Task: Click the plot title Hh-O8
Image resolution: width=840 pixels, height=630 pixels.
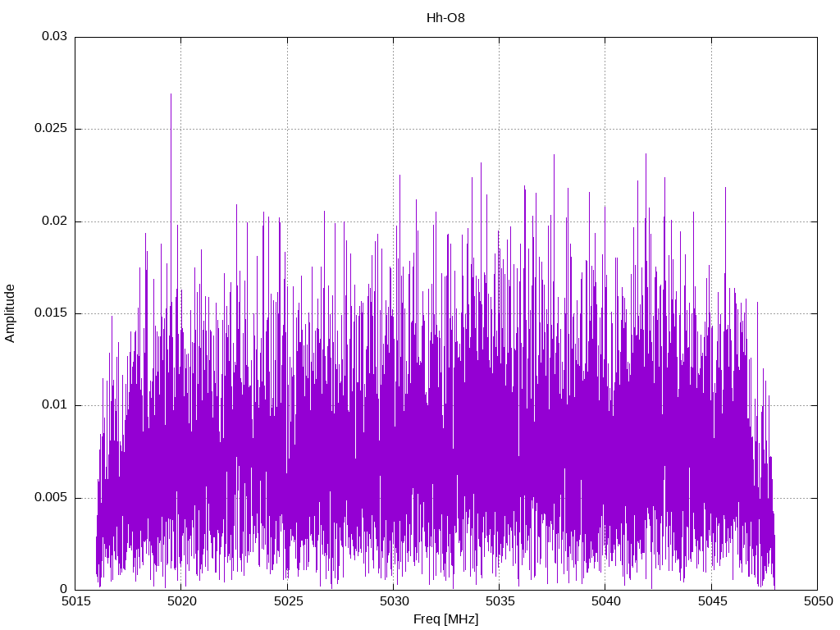Action: (x=445, y=18)
